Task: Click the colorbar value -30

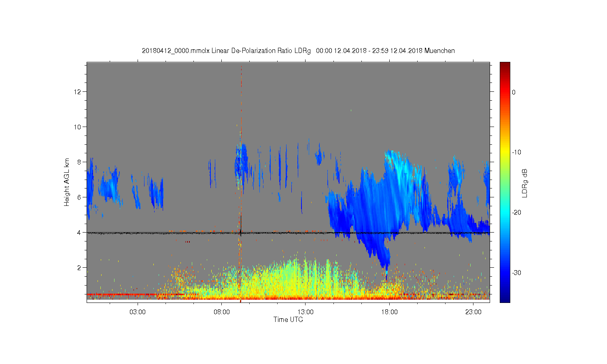Action: (x=516, y=273)
